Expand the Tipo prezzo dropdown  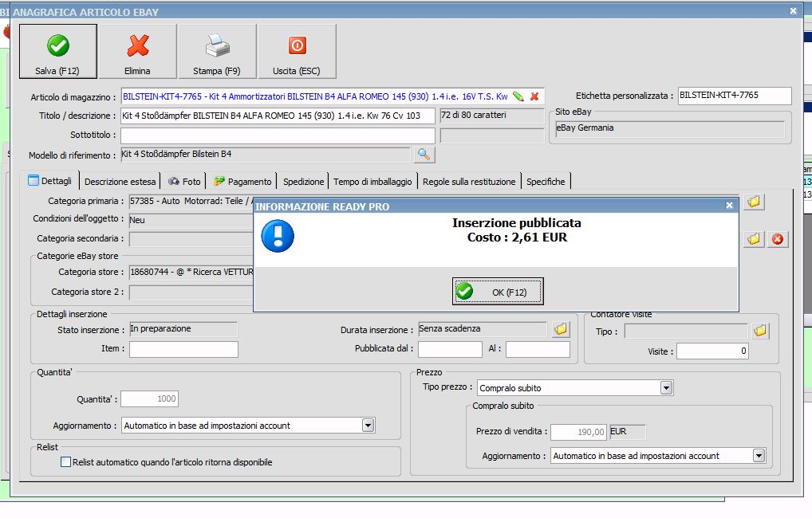click(x=667, y=387)
